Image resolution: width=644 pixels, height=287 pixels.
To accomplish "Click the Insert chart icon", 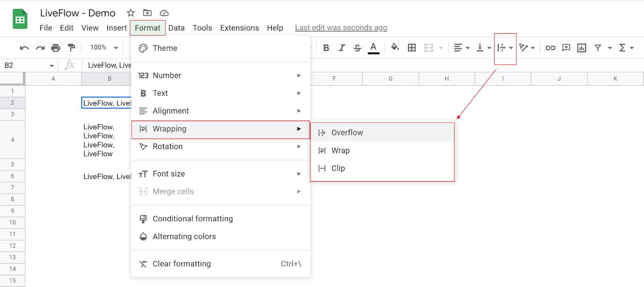I will [x=582, y=48].
